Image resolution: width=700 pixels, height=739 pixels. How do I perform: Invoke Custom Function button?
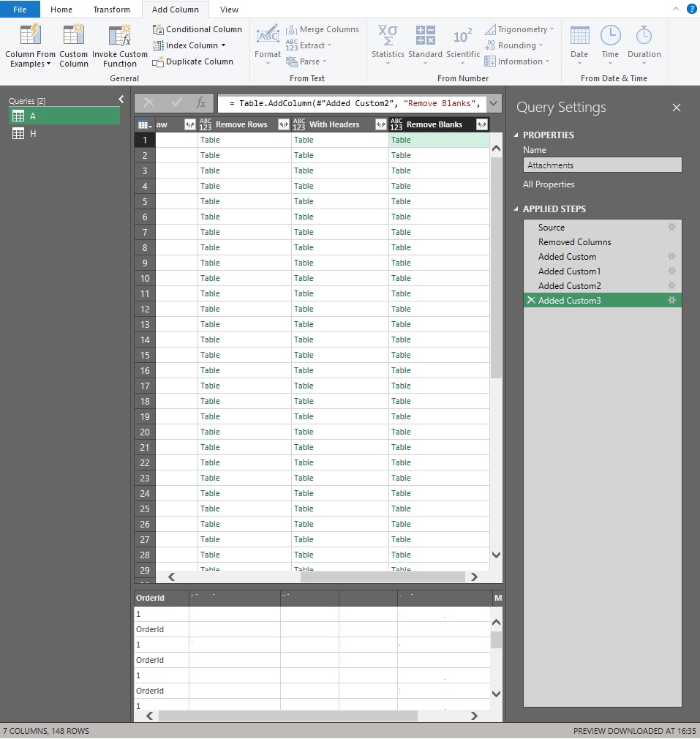(120, 46)
